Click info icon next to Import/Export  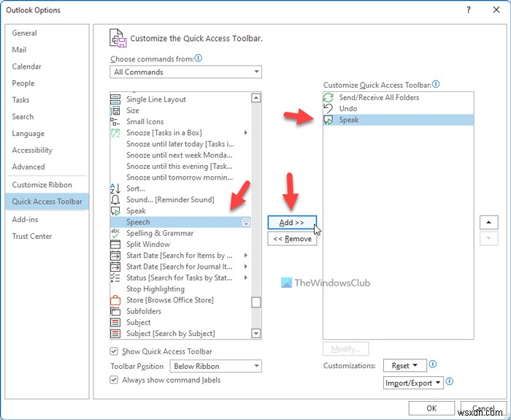point(450,381)
